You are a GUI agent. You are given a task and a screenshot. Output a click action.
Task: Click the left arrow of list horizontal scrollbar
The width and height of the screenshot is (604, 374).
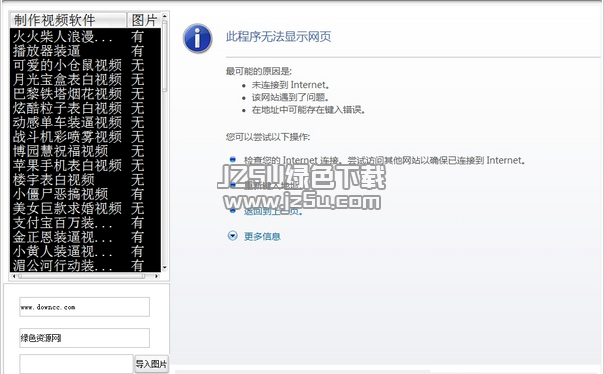[x=14, y=276]
